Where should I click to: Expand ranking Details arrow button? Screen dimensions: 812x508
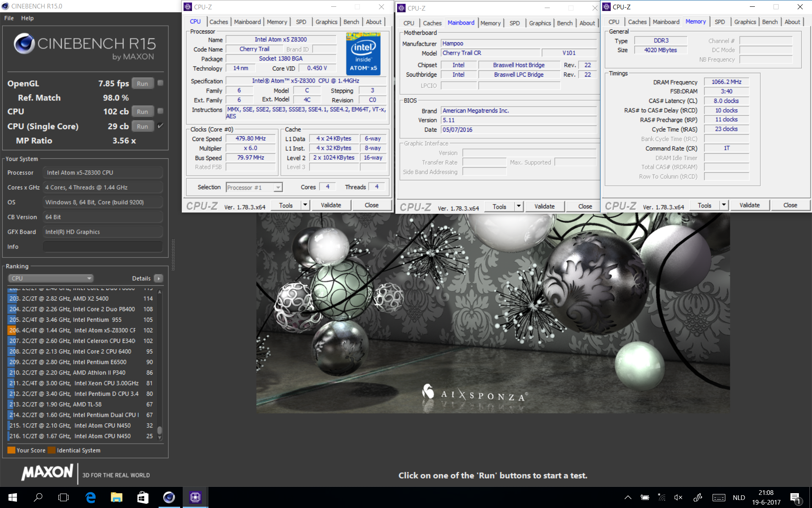coord(159,278)
